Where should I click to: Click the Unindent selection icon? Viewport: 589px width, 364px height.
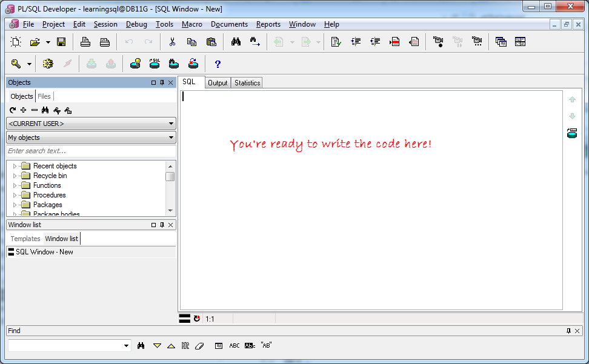(375, 42)
